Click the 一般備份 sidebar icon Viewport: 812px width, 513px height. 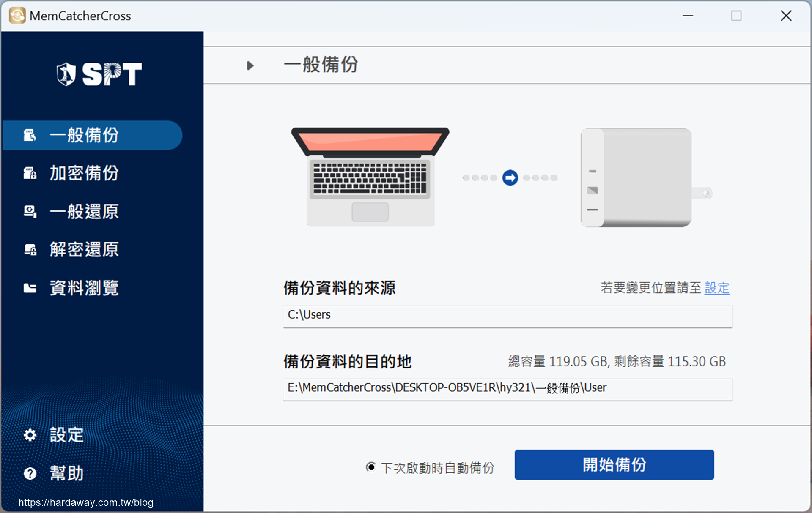pos(30,135)
